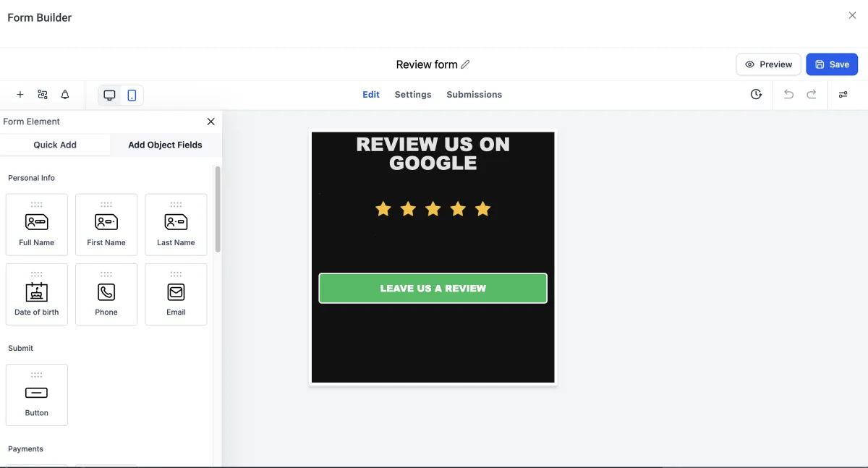
Task: Click the third gold star
Action: (x=433, y=209)
